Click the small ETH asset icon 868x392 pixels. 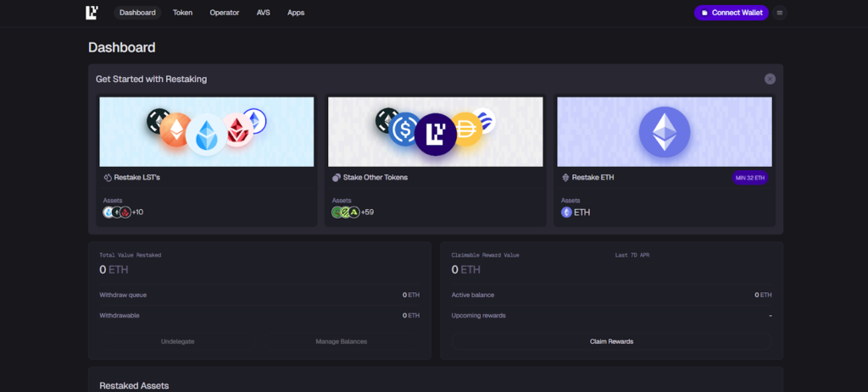[567, 212]
